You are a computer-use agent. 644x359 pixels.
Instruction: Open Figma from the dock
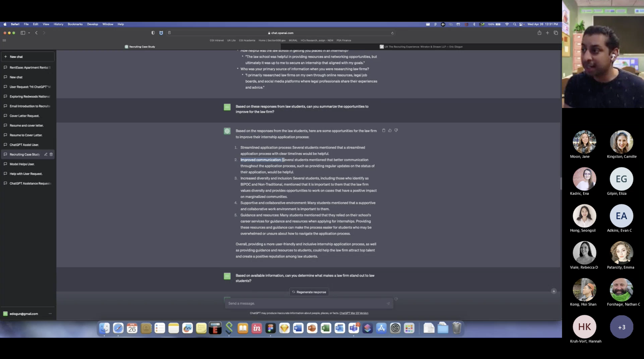tap(270, 328)
